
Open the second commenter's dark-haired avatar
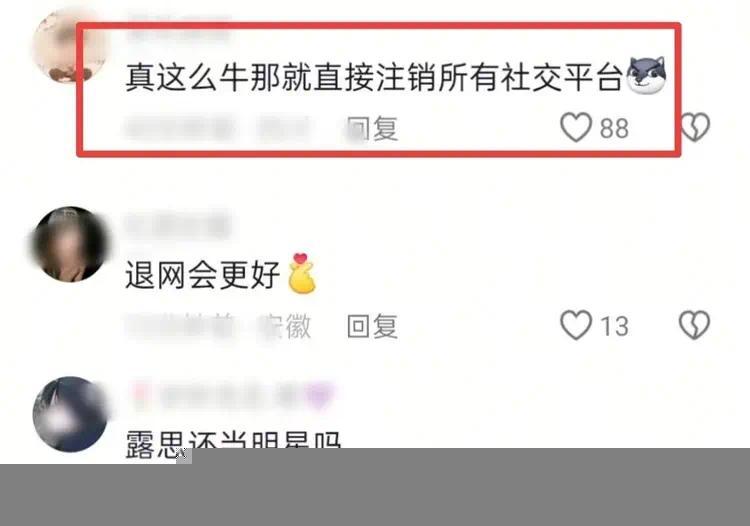[x=70, y=244]
